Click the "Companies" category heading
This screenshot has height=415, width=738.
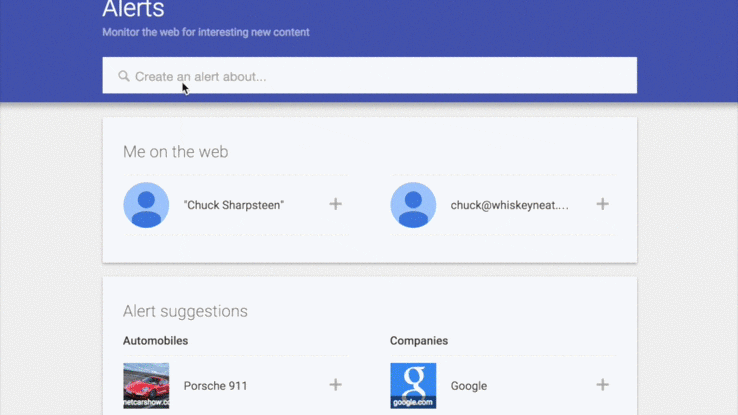[419, 341]
